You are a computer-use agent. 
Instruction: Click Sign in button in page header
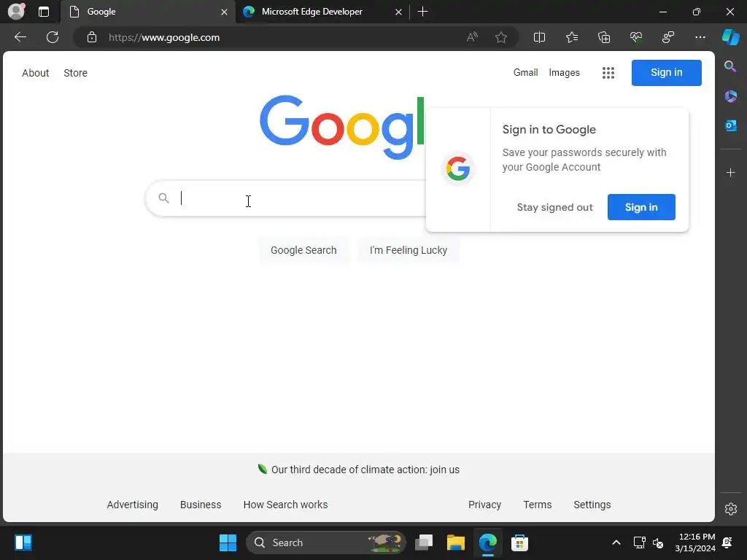tap(666, 72)
